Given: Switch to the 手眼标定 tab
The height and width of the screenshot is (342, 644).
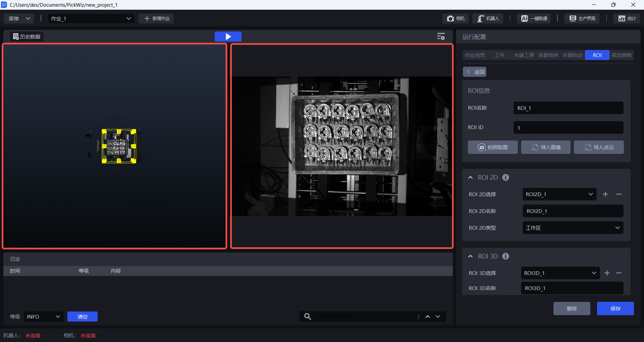Looking at the screenshot, I should (x=573, y=55).
